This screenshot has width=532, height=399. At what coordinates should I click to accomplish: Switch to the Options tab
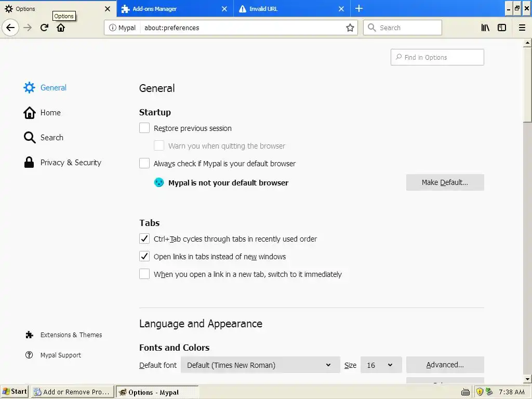pyautogui.click(x=58, y=9)
